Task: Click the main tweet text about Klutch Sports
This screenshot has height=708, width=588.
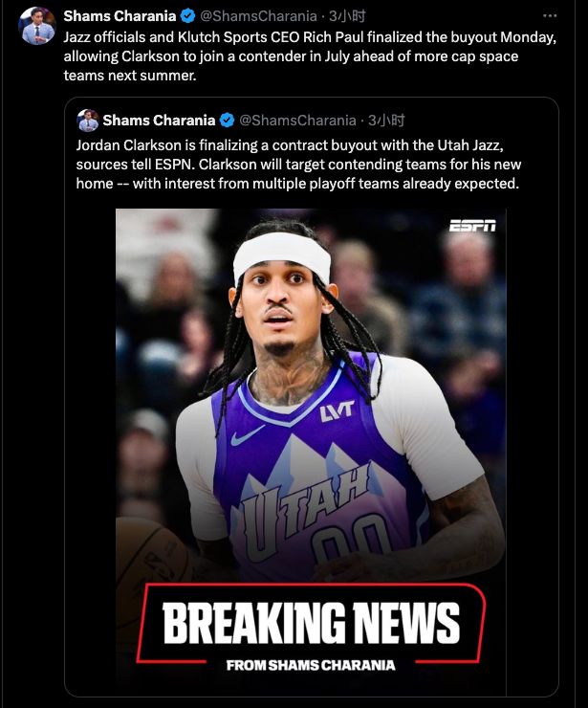Action: coord(310,56)
